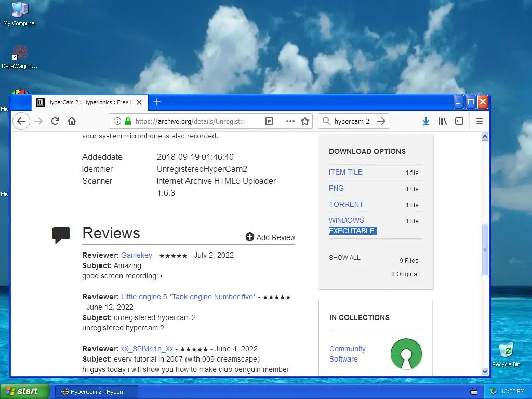Open DataWagon desktop shortcut

pyautogui.click(x=19, y=57)
